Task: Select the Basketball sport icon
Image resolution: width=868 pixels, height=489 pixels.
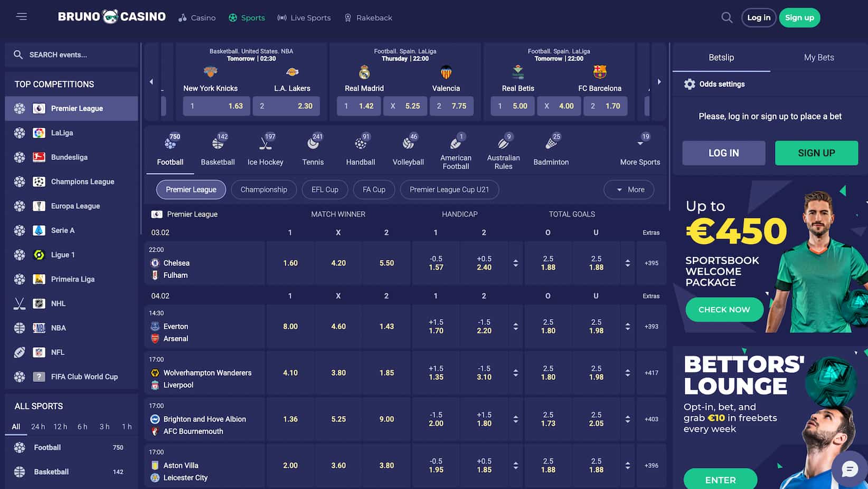Action: click(218, 143)
